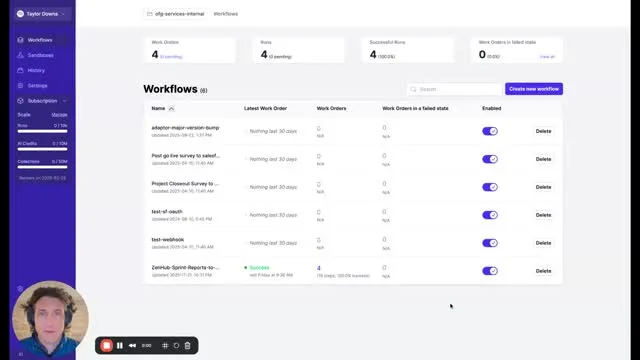Delete the recording with trash icon
The width and height of the screenshot is (640, 360).
187,346
